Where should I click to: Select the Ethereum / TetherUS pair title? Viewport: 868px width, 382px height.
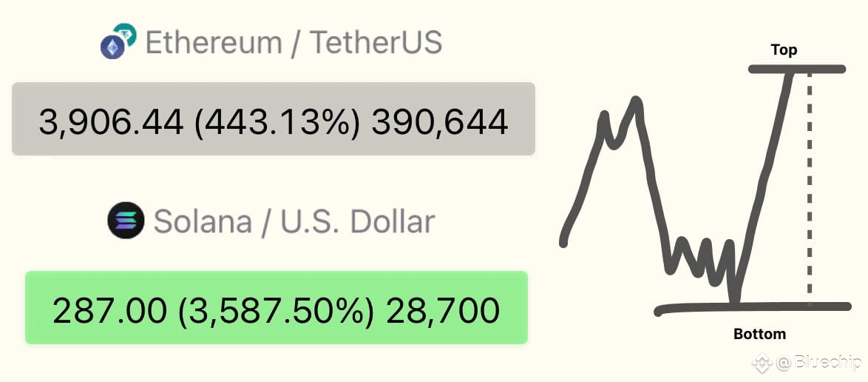pos(294,43)
